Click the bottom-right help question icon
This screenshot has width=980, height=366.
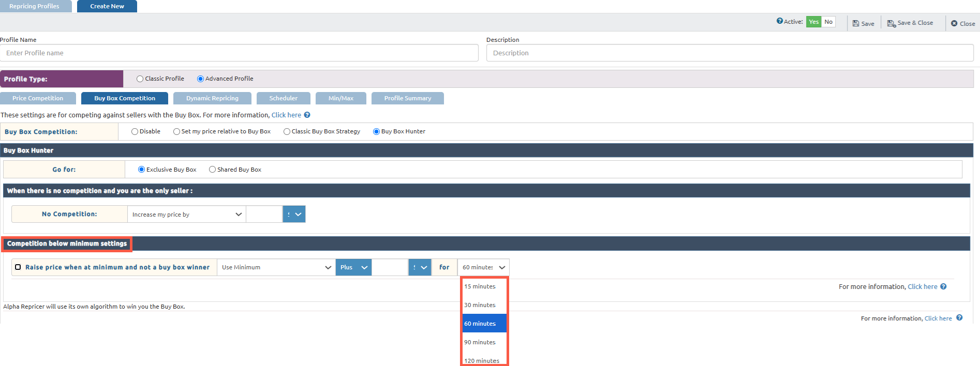[959, 318]
